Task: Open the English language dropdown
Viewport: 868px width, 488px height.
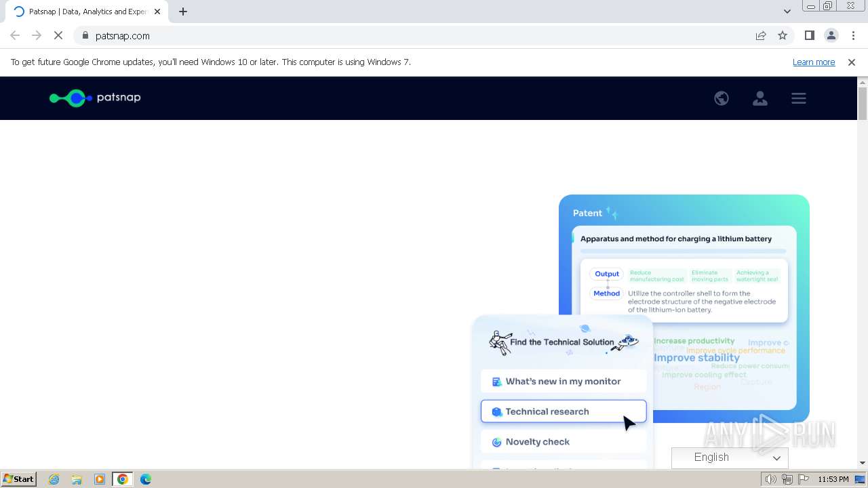Action: pyautogui.click(x=730, y=457)
